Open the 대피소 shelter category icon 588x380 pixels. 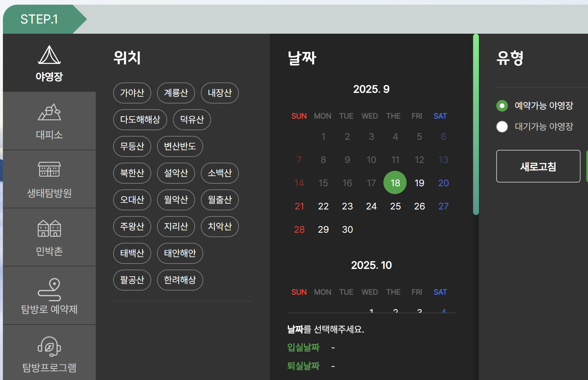pyautogui.click(x=49, y=112)
